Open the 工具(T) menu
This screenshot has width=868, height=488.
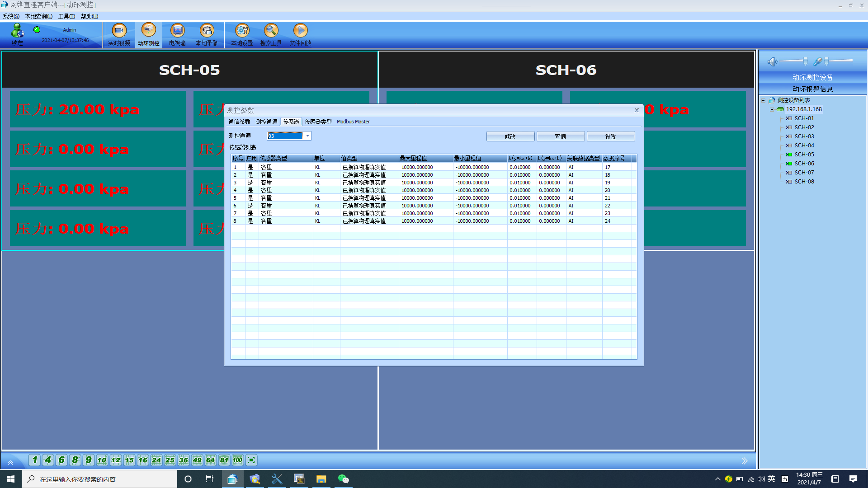[x=66, y=16]
